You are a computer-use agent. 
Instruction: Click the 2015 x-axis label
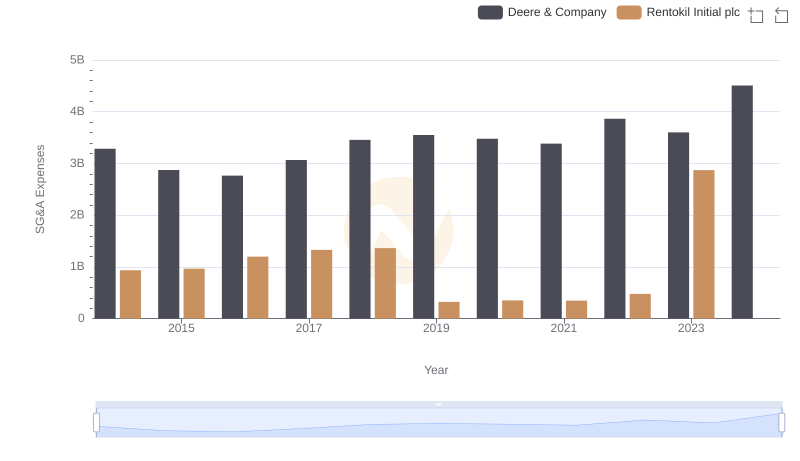click(x=181, y=328)
